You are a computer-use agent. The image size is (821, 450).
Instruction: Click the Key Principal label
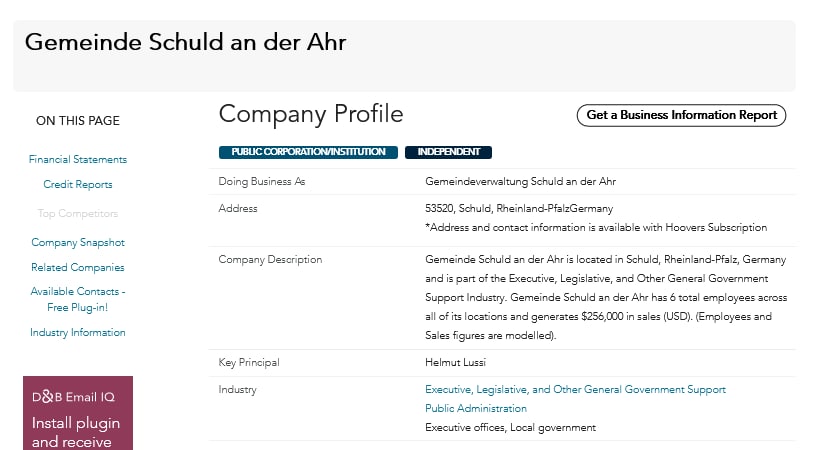click(249, 363)
